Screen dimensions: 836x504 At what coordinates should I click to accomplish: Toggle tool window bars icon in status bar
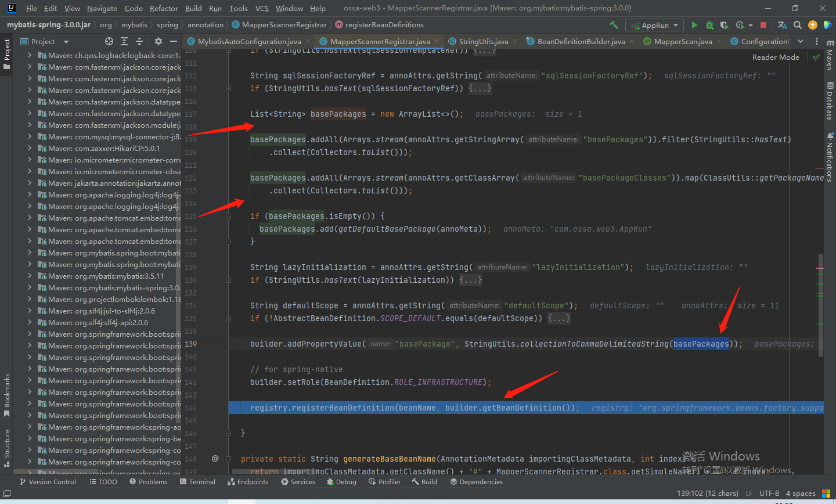point(7,494)
